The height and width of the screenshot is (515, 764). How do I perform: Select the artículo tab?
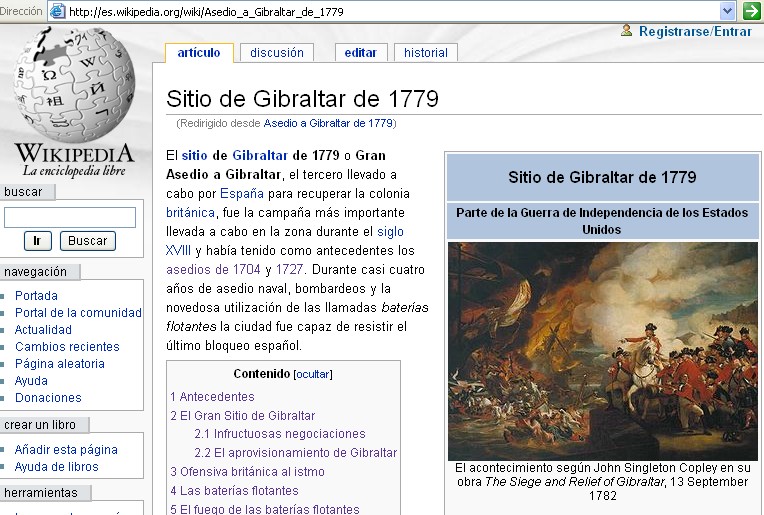tap(199, 53)
